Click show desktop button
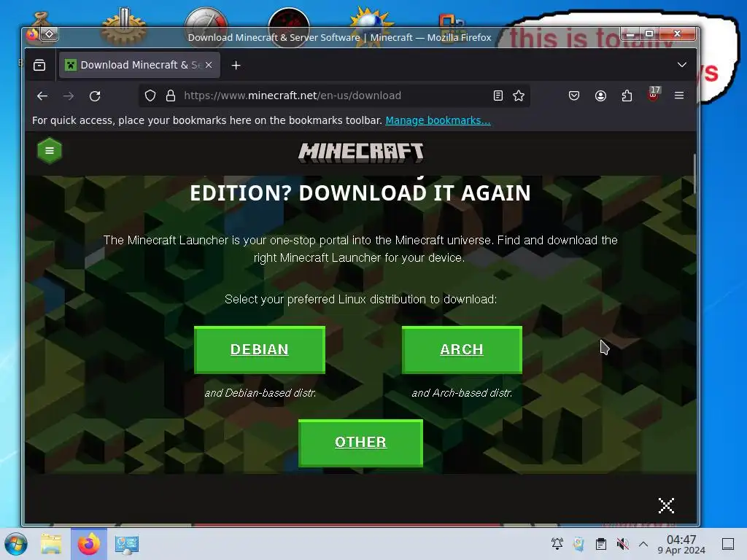This screenshot has height=560, width=747. 728,544
